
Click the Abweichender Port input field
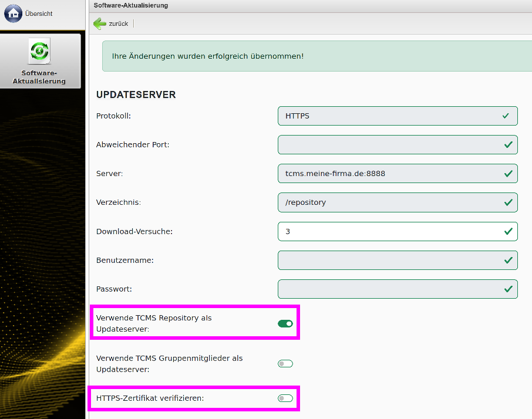pyautogui.click(x=398, y=145)
